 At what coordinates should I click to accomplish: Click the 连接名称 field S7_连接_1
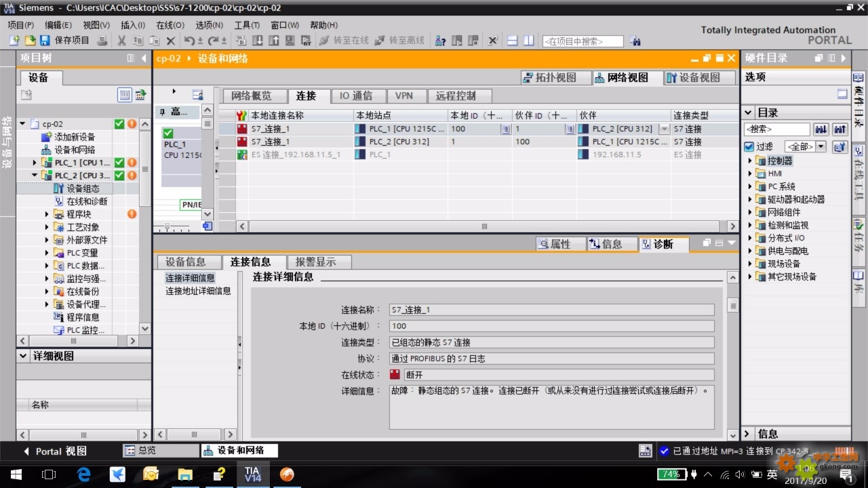[551, 310]
